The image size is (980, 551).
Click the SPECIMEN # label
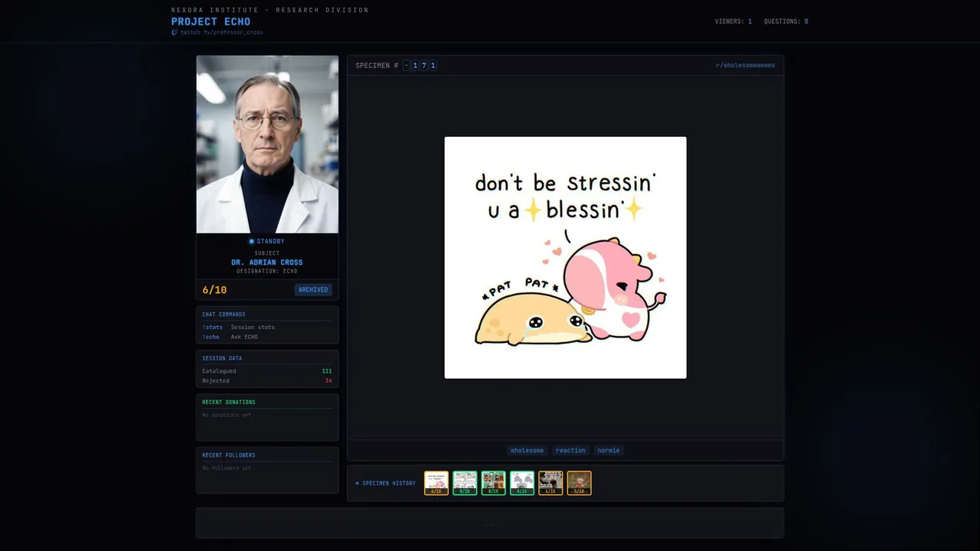377,66
